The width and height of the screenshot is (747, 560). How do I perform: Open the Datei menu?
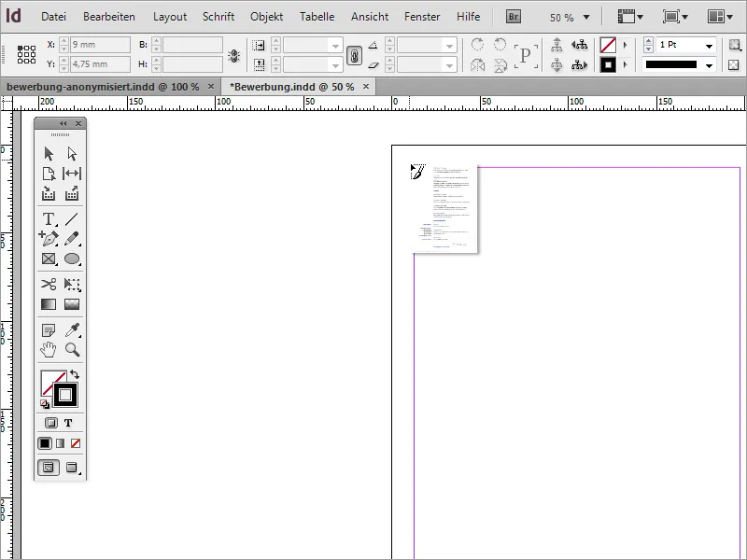point(53,17)
